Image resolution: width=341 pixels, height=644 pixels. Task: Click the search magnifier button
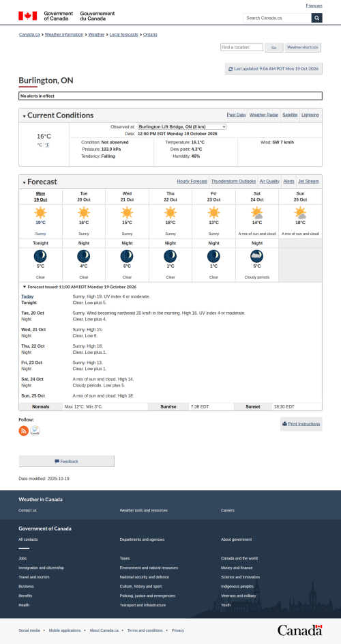coord(317,18)
